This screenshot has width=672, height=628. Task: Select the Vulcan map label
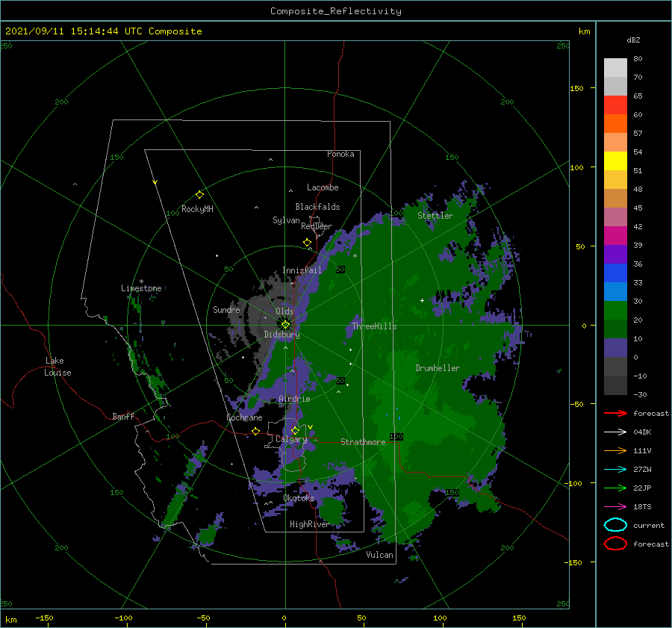tap(380, 555)
